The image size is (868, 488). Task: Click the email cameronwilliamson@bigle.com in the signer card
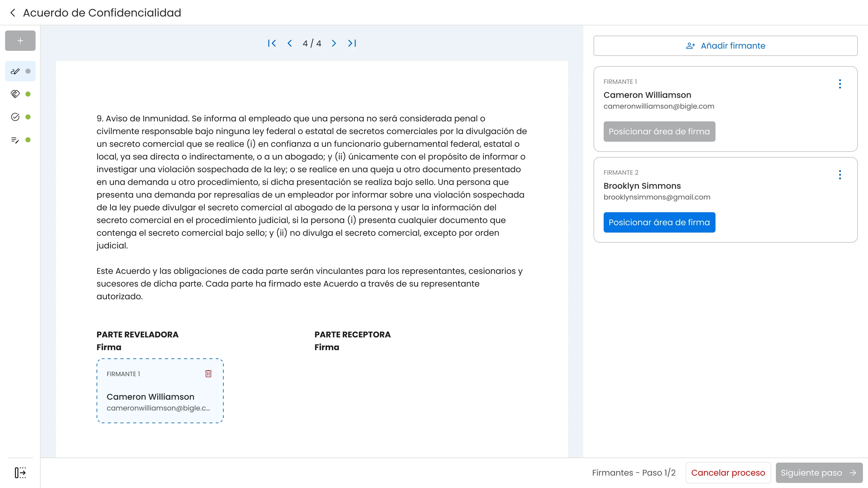click(x=659, y=106)
